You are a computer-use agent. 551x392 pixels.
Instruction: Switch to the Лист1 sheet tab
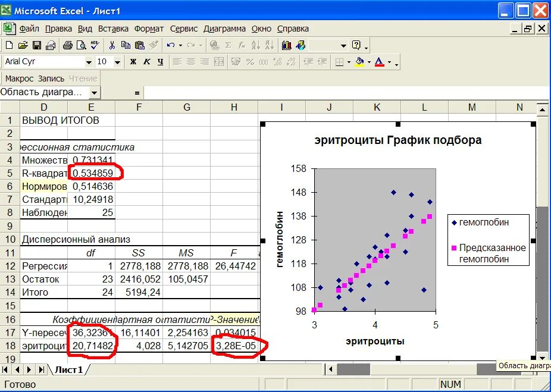(x=69, y=370)
